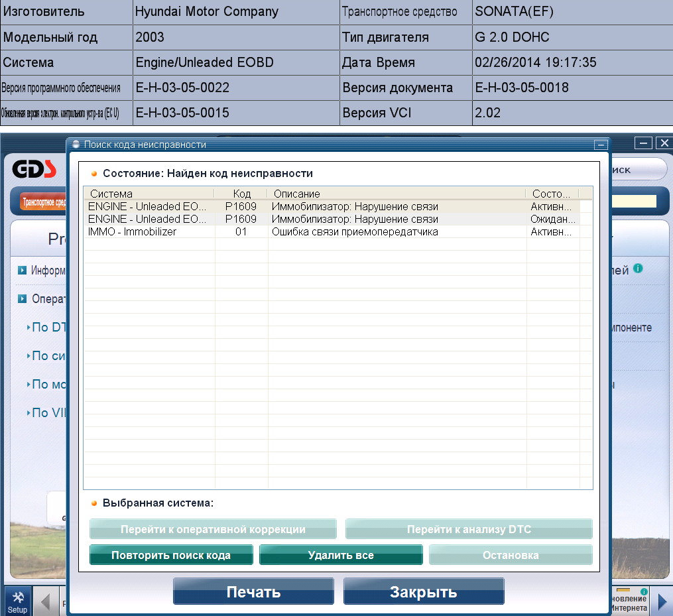Screen dimensions: 673x616
Task: Click the 'Engine/Unleaded EOBD' system cell
Action: pyautogui.click(x=236, y=63)
